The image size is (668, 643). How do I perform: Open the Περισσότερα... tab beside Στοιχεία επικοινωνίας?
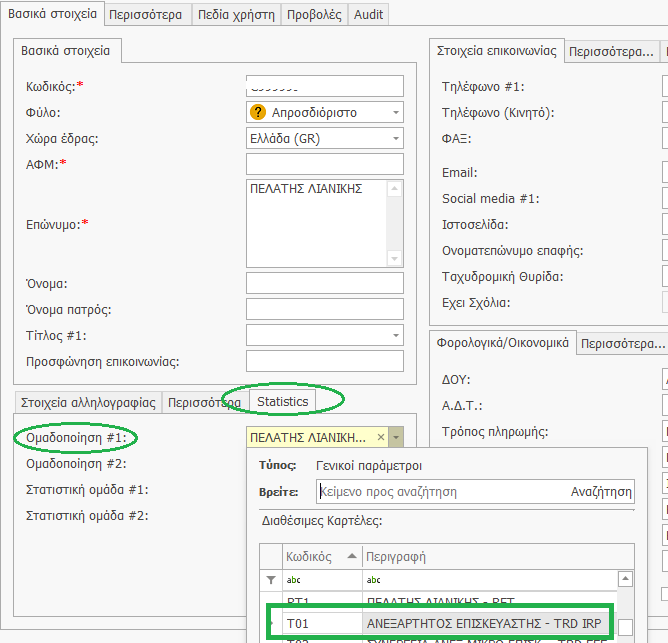coord(611,52)
